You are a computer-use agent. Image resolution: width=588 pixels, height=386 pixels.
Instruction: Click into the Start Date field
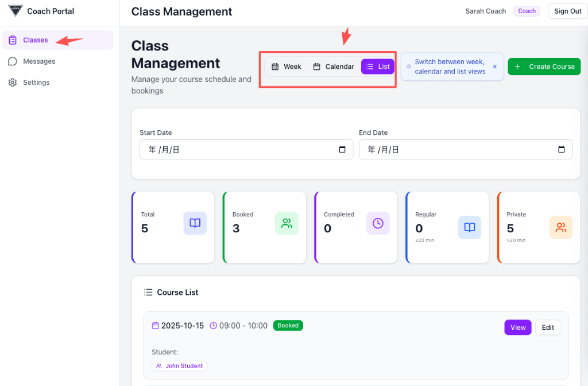(x=235, y=150)
